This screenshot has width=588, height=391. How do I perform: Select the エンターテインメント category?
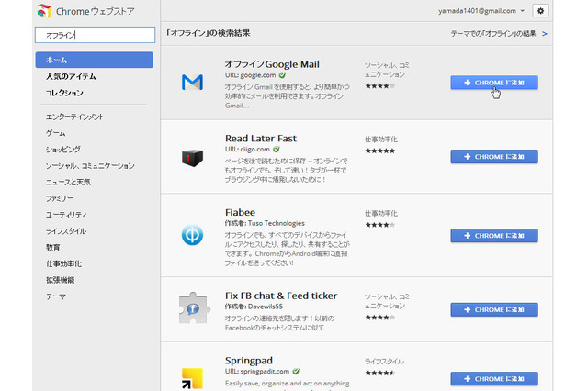point(74,117)
